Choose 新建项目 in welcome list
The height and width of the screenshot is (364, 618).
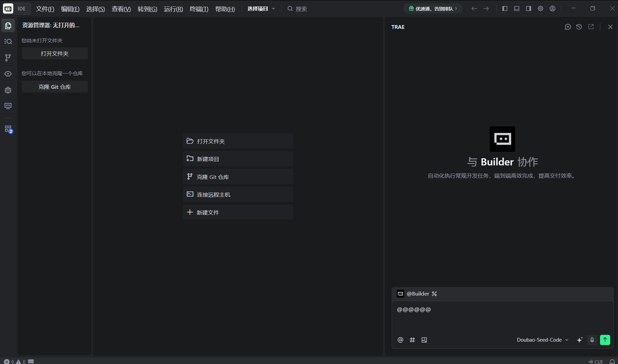[238, 159]
